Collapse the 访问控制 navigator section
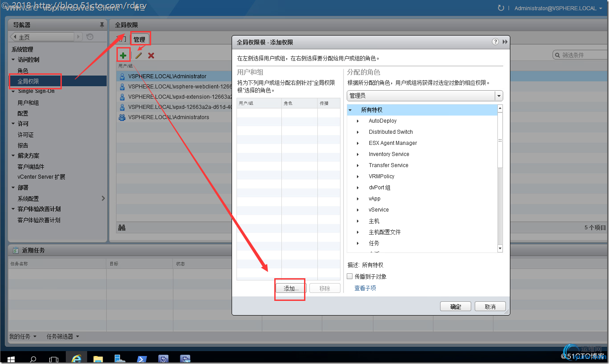Viewport: 609px width, 364px height. 13,60
